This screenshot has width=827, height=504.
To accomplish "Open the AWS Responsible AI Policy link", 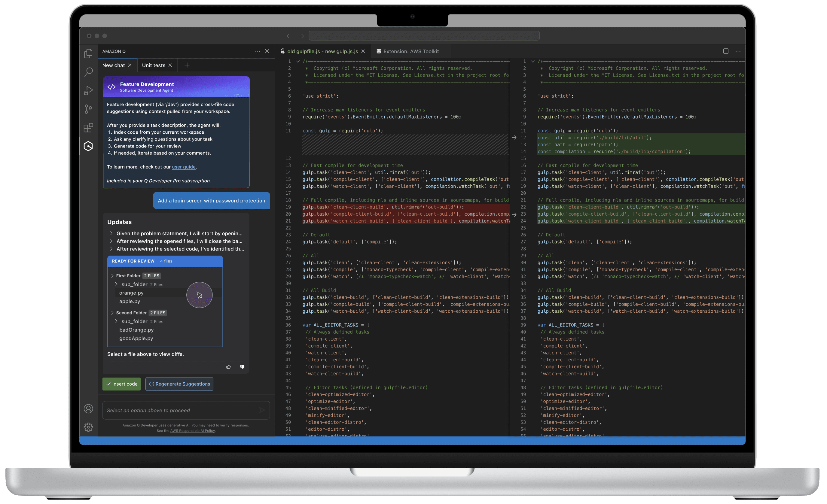I will pyautogui.click(x=192, y=430).
